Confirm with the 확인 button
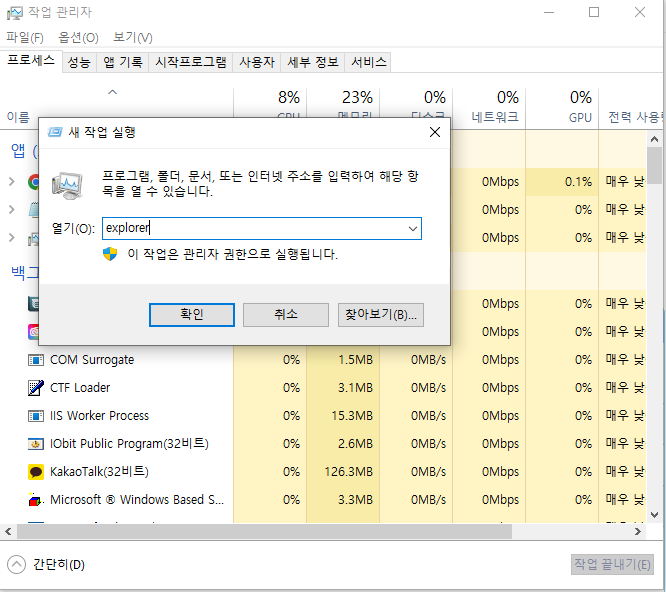 [192, 315]
